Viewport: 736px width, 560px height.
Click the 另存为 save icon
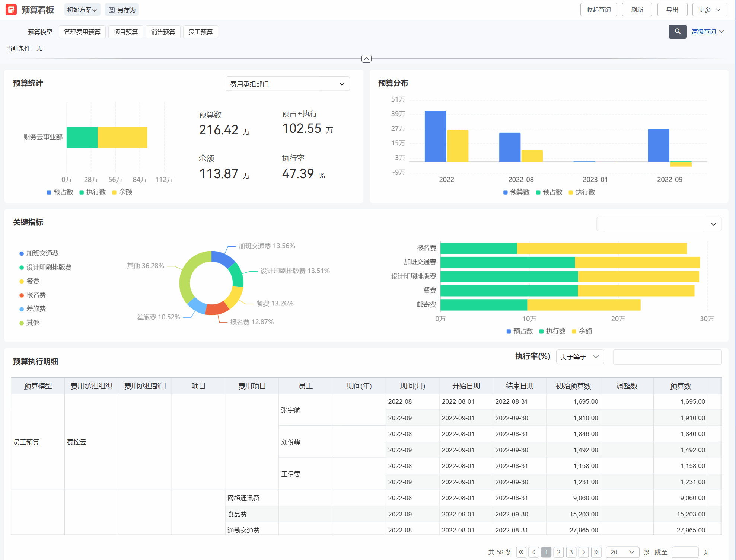click(x=111, y=10)
